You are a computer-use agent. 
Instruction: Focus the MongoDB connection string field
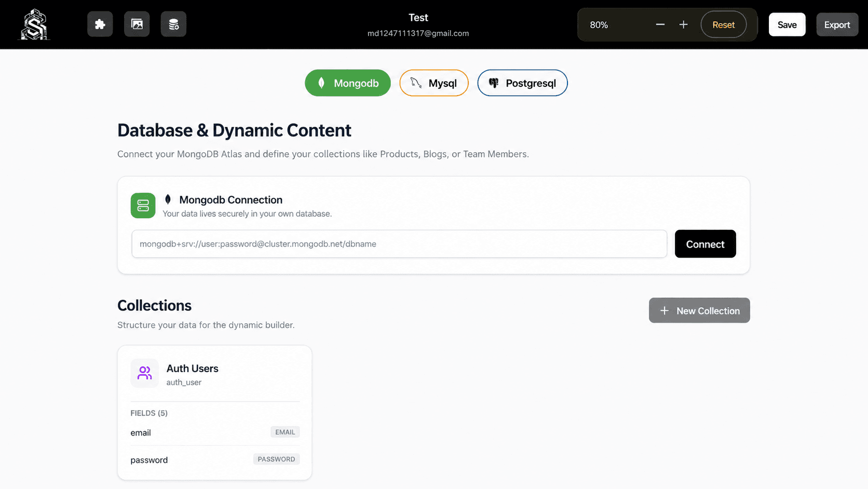[399, 244]
